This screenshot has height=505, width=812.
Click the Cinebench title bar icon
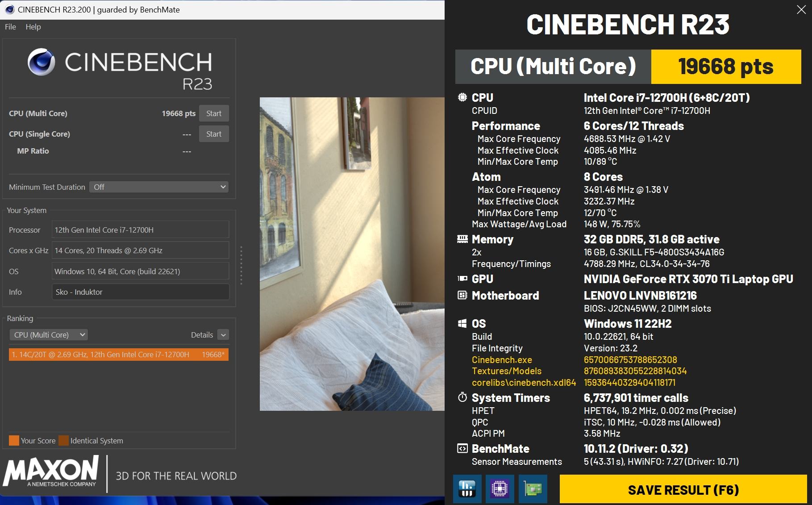click(9, 9)
